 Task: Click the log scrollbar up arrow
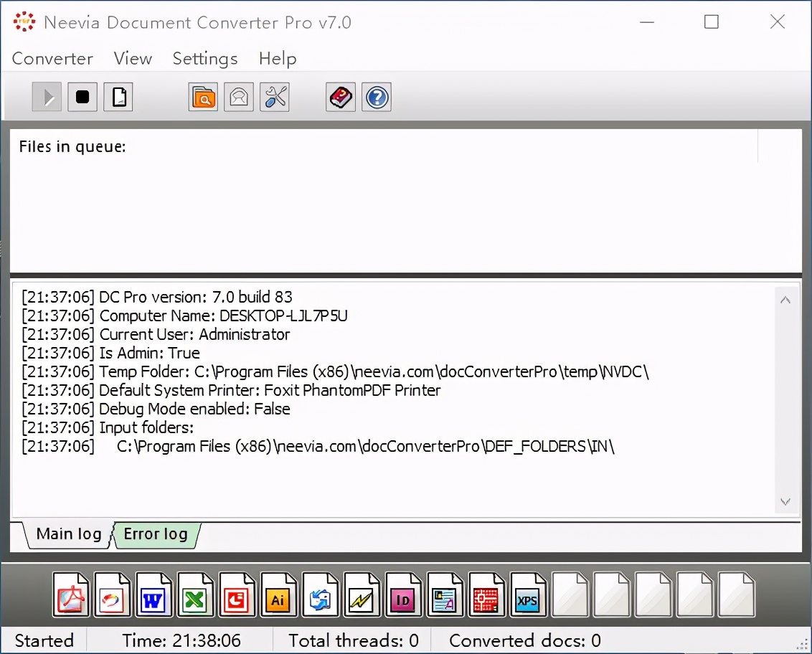click(x=785, y=300)
